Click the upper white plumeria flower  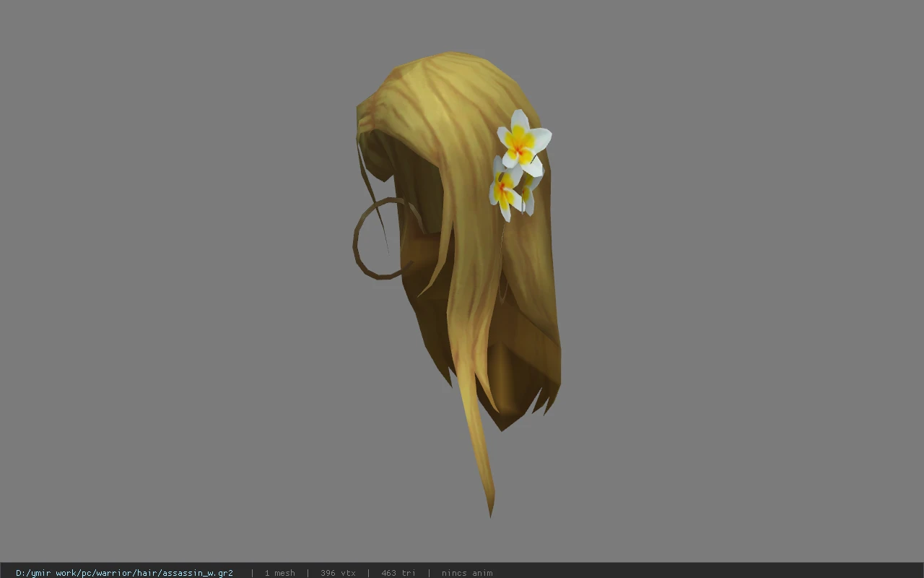point(523,143)
